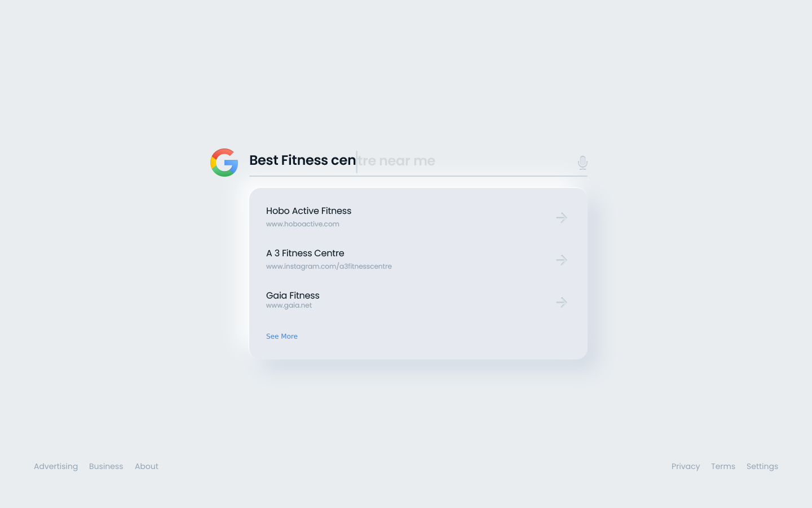
Task: Open the About page link
Action: 147,466
